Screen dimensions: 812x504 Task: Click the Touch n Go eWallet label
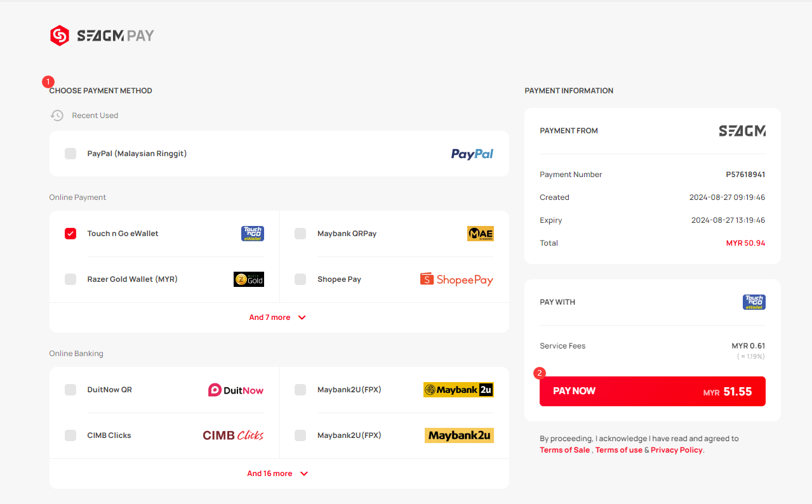(x=123, y=234)
